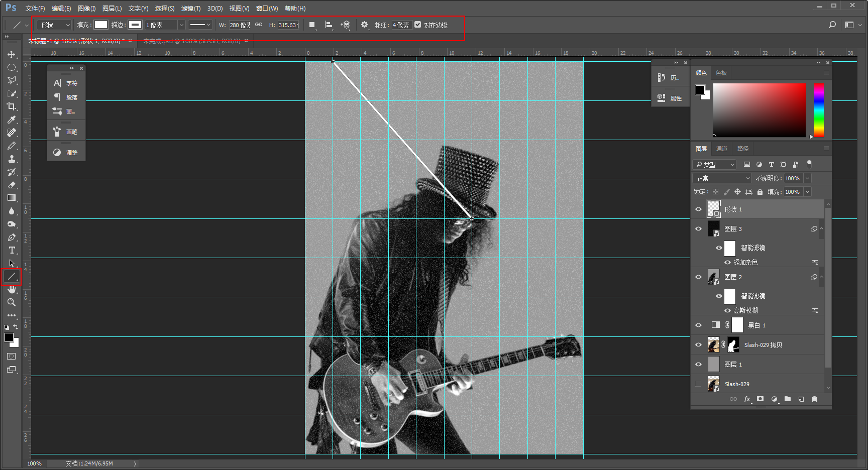Switch to the 通道 tab

(721, 149)
